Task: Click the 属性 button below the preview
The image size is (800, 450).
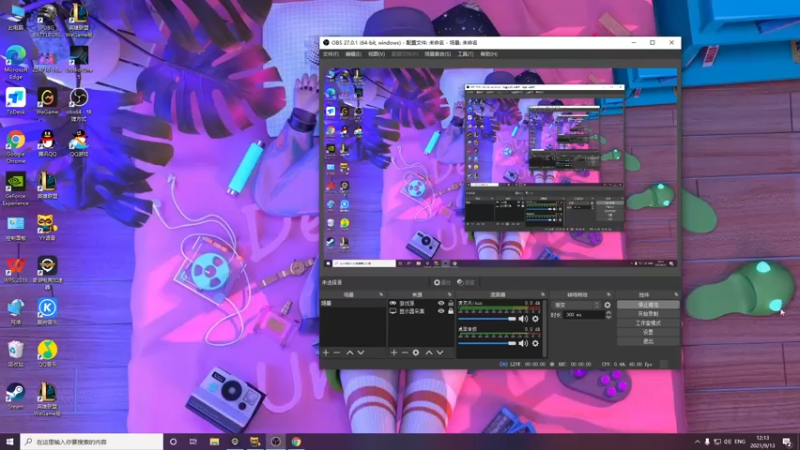Action: tap(442, 282)
